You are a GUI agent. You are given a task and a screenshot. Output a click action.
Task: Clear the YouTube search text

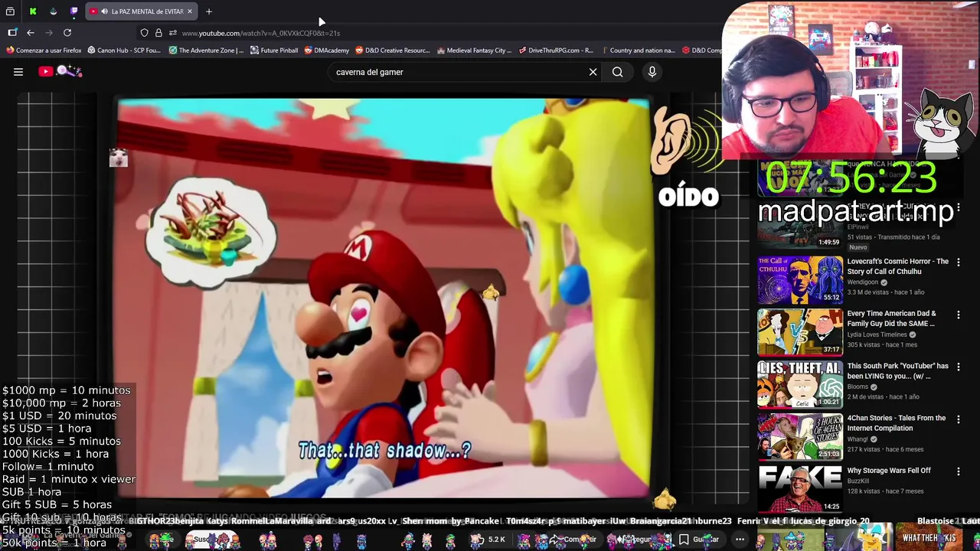tap(593, 72)
